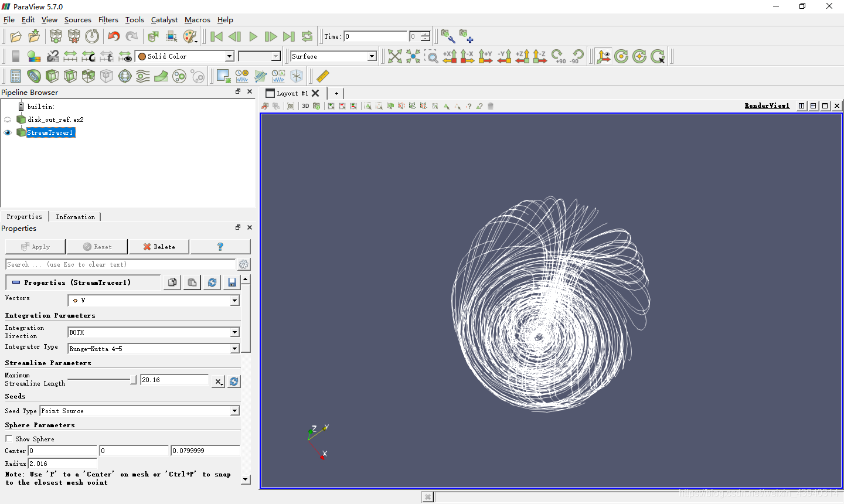Open the Integration Direction dropdown
This screenshot has height=504, width=844.
154,332
